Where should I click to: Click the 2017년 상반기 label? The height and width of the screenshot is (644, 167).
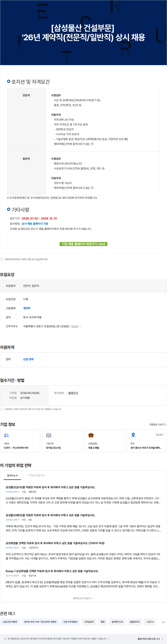(x=13, y=576)
